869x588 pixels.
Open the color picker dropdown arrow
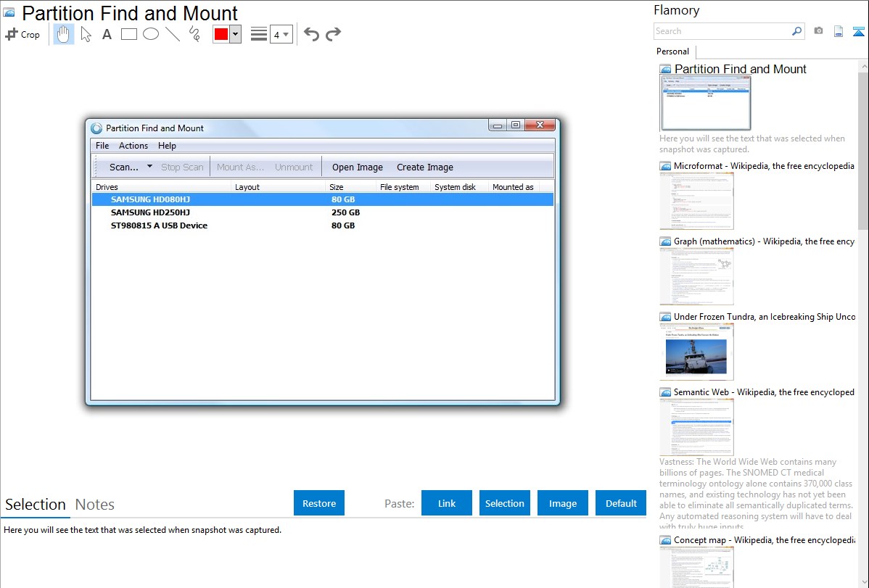[x=236, y=34]
